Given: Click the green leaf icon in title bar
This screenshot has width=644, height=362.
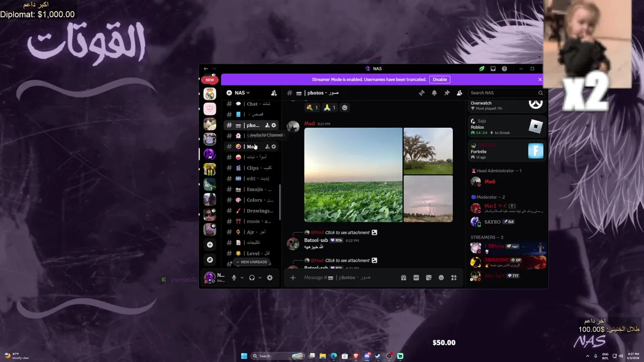Looking at the screenshot, I should pyautogui.click(x=481, y=69).
